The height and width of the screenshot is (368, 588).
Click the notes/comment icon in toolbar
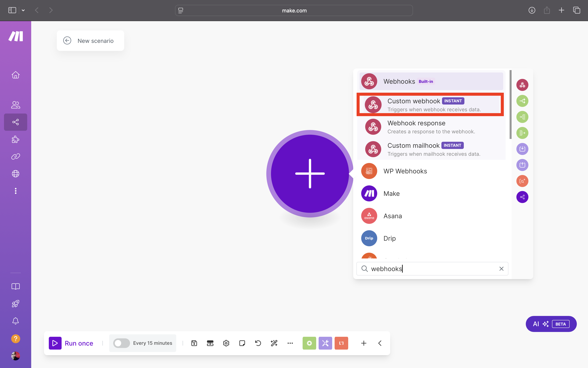pos(242,343)
